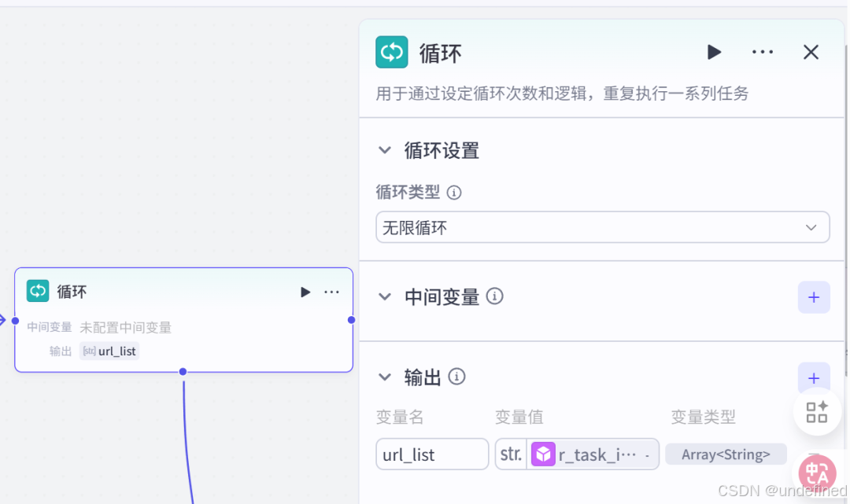The image size is (850, 504).
Task: Open more options menu in loop panel header
Action: (762, 53)
